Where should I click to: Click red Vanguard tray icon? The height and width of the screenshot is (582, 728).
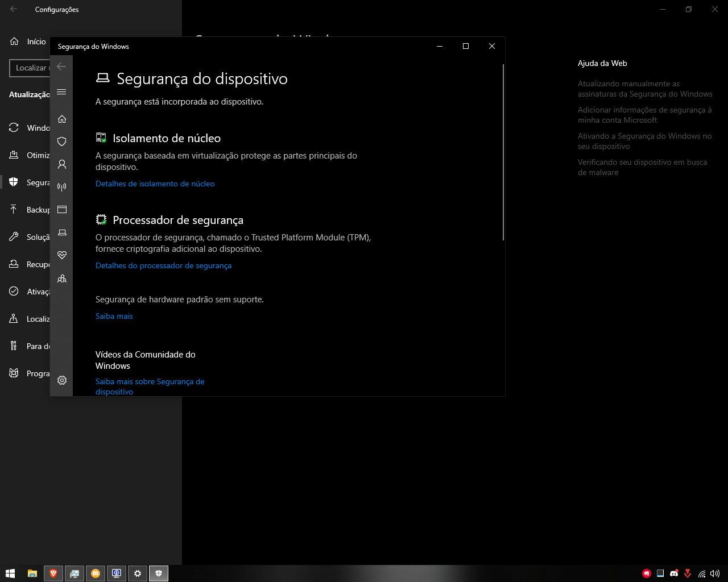[688, 573]
